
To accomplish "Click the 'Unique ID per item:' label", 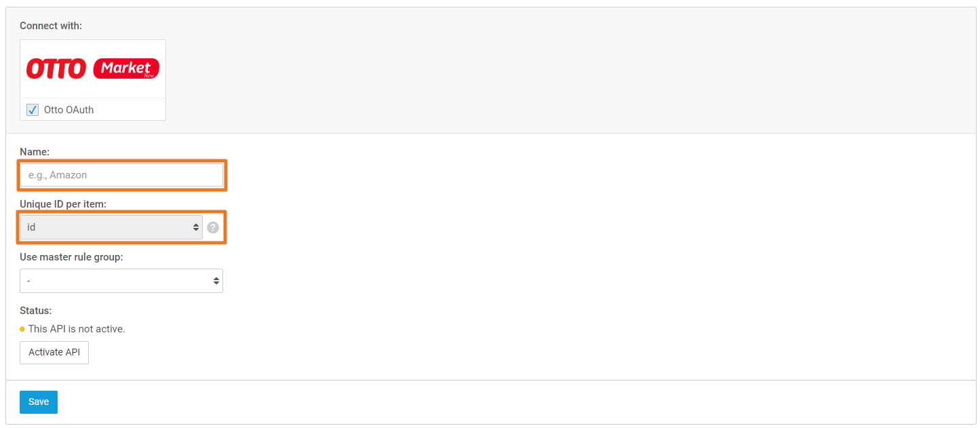I will click(x=63, y=204).
